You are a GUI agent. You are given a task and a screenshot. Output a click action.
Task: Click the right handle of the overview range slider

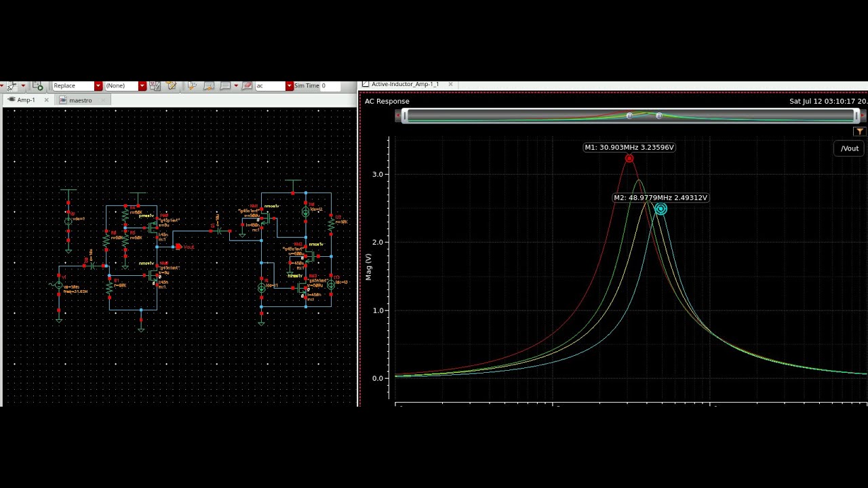pyautogui.click(x=856, y=116)
